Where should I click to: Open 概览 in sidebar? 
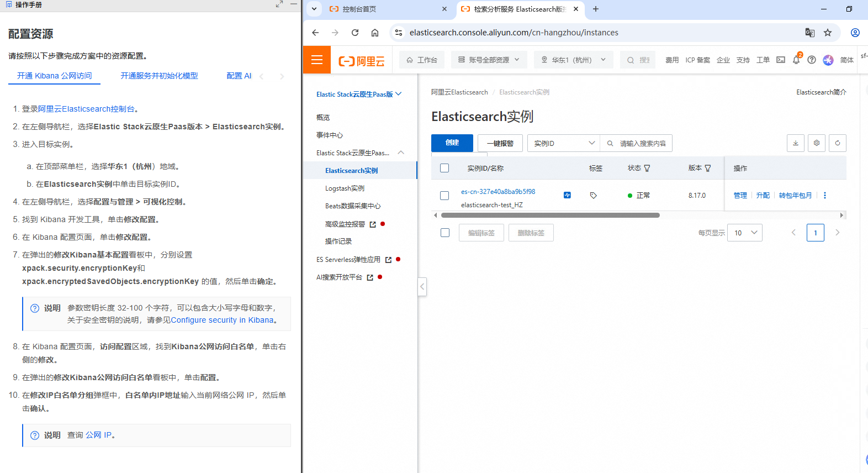[323, 117]
